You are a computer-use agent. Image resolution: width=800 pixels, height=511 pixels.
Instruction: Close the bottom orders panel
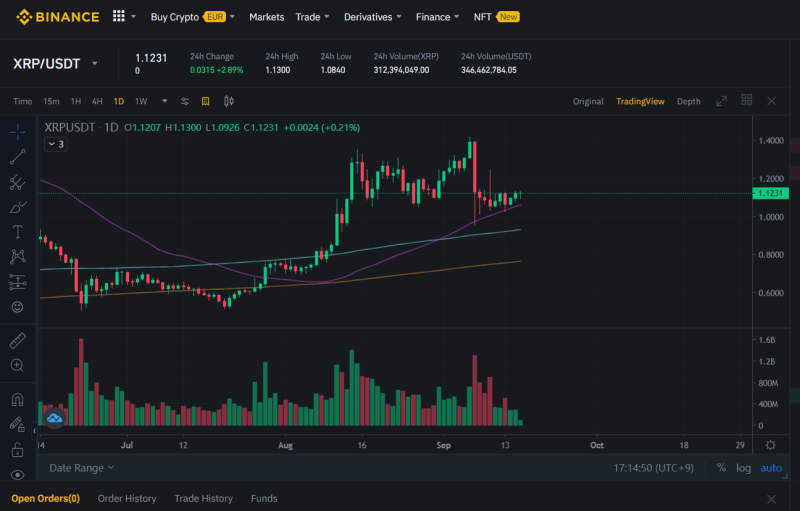click(x=771, y=499)
